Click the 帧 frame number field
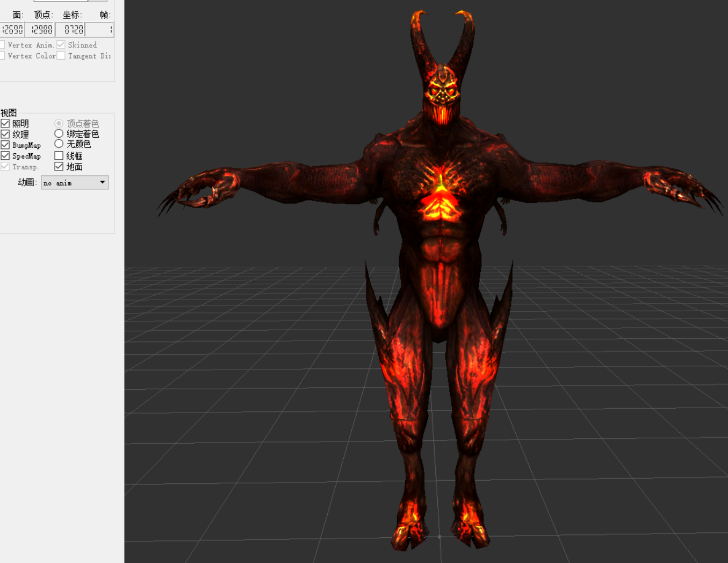The height and width of the screenshot is (563, 728). click(99, 30)
